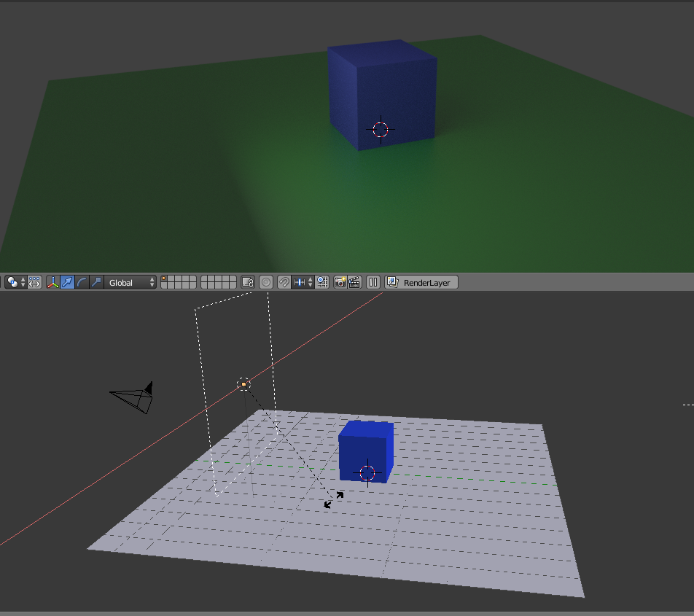Open the Global transform orientation dropdown
694x616 pixels.
[130, 282]
